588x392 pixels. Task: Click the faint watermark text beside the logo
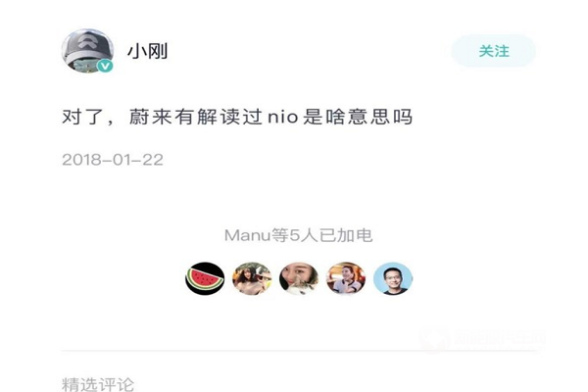[x=500, y=339]
